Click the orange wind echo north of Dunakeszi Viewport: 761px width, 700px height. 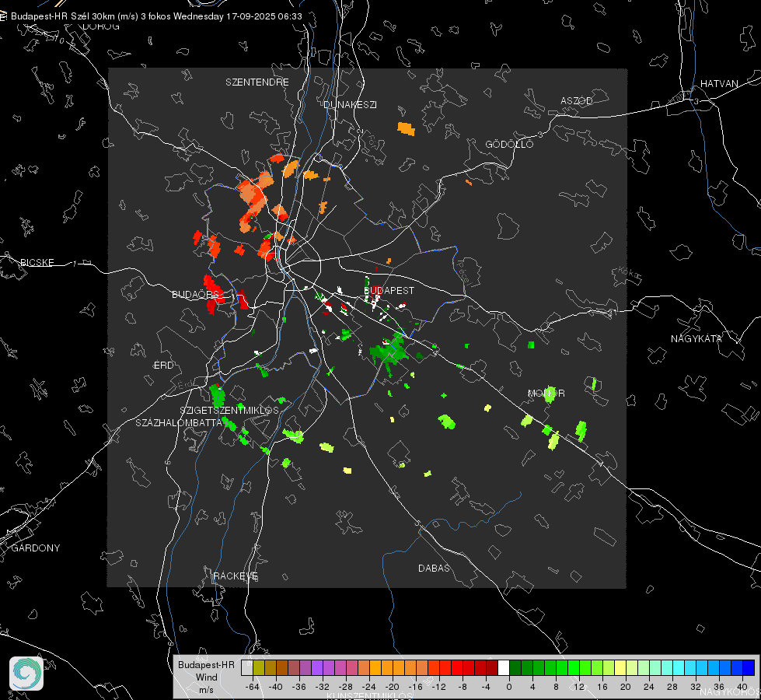click(x=407, y=129)
